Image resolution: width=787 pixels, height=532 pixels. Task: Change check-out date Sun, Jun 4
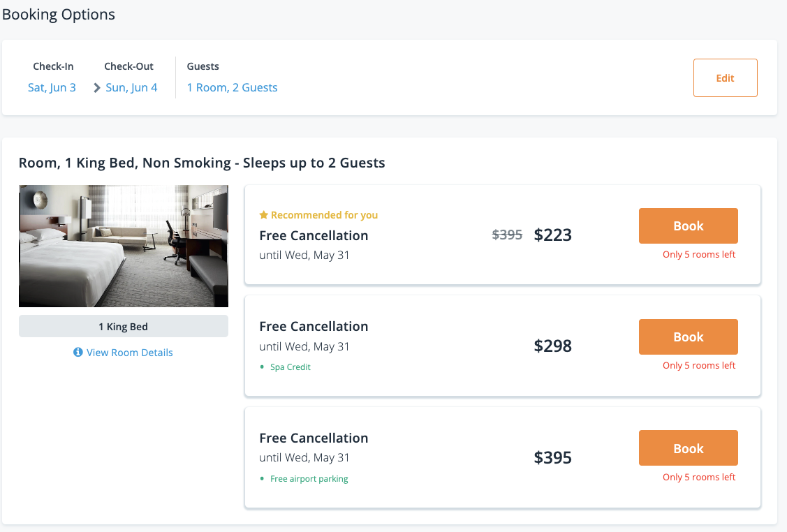[131, 88]
